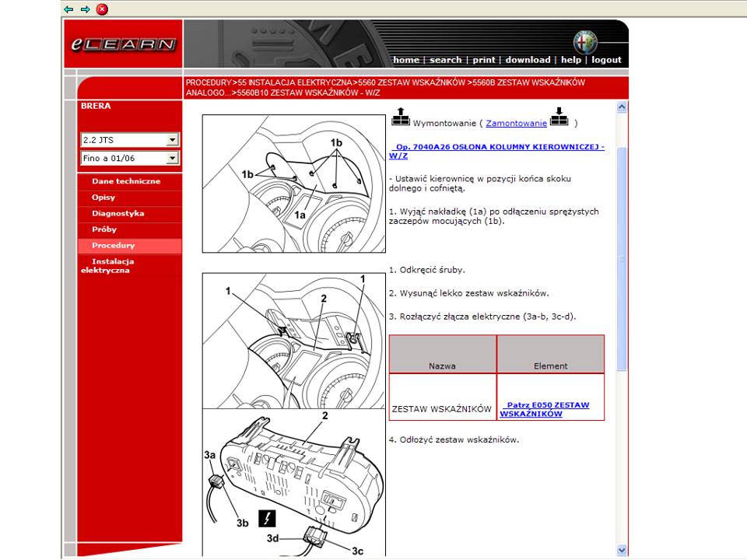The width and height of the screenshot is (747, 560).
Task: Click the installation icon after Zamontowanie
Action: coord(559,117)
